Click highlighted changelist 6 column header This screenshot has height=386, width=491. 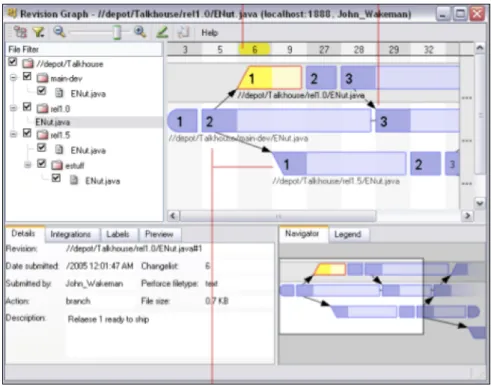click(254, 50)
